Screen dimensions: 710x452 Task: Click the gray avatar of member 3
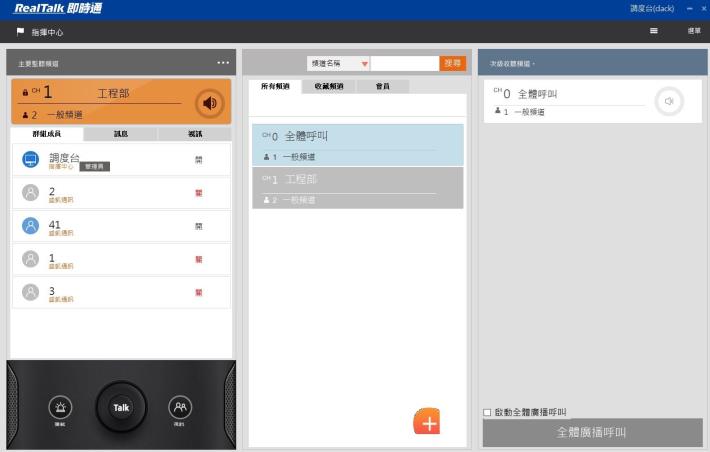(x=30, y=292)
